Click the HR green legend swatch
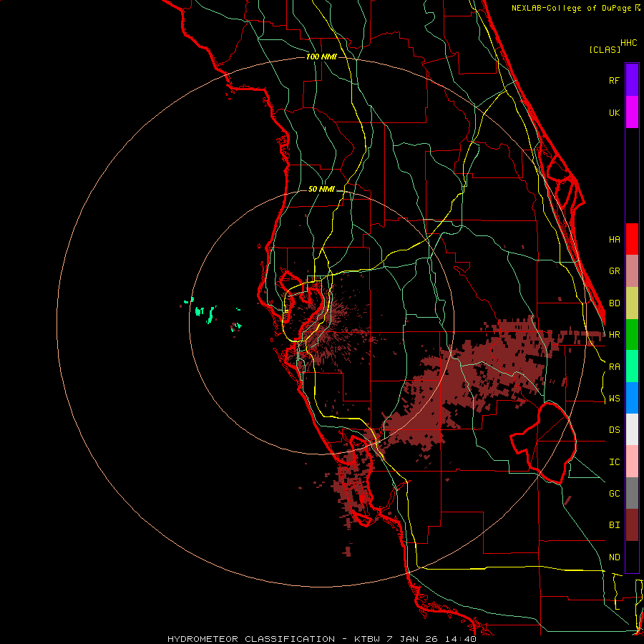The image size is (644, 644). point(632,335)
